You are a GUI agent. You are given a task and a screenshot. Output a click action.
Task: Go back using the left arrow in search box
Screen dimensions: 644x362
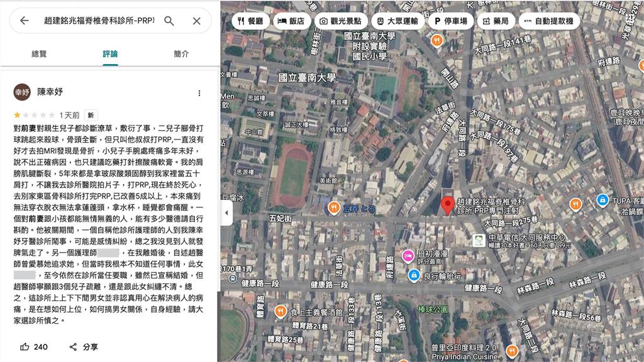pos(25,21)
